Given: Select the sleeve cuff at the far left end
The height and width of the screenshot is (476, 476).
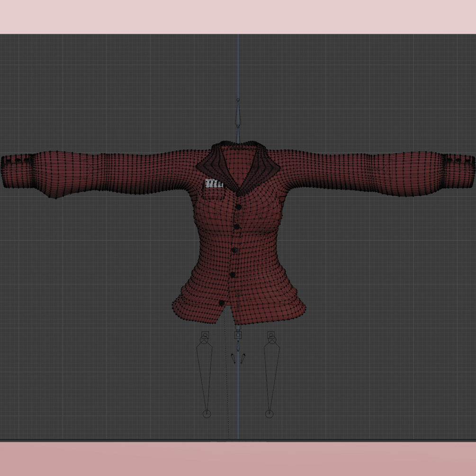Looking at the screenshot, I should coord(18,171).
